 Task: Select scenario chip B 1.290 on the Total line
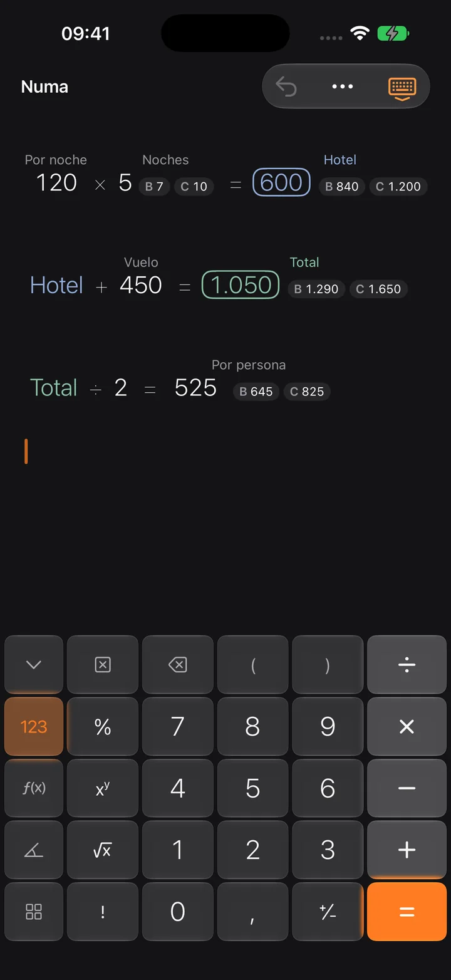316,289
